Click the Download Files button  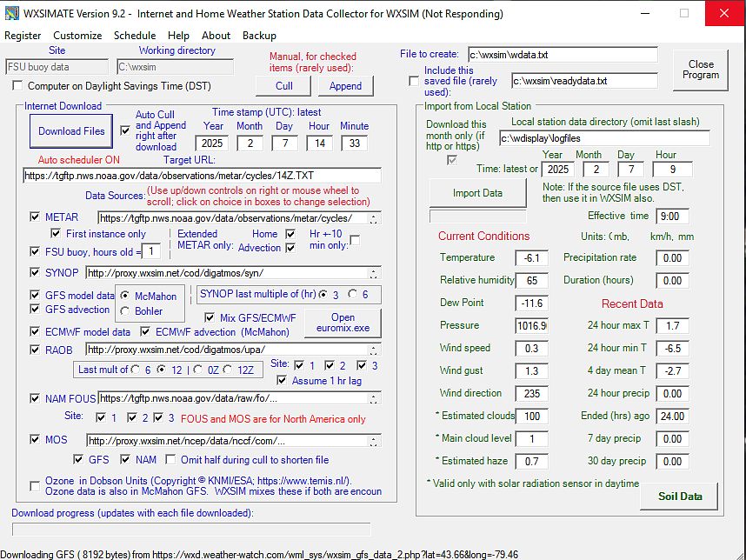pos(71,130)
